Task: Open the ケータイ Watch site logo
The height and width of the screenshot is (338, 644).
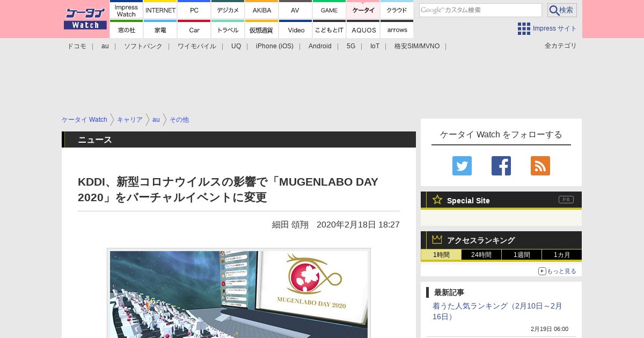Action: coord(85,19)
